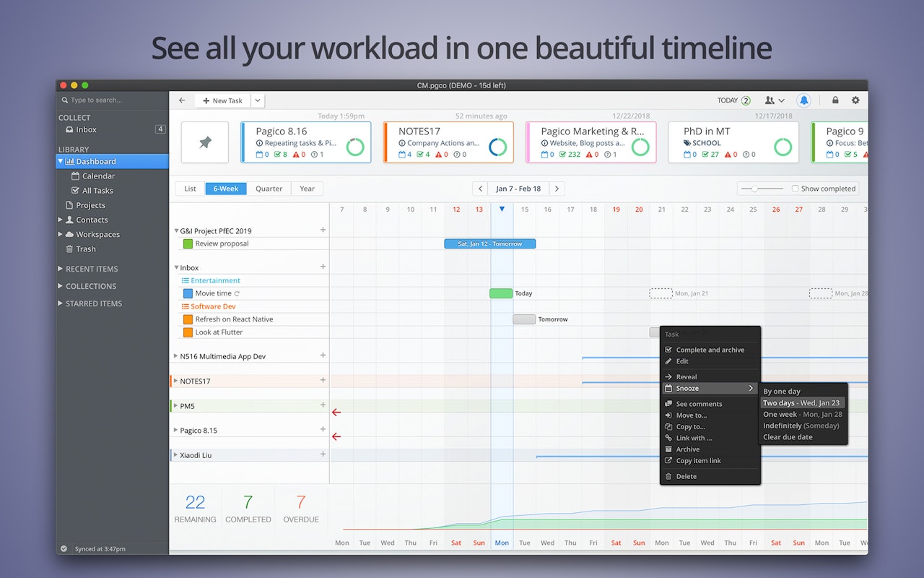The image size is (924, 578).
Task: Choose Clear due date option
Action: (802, 437)
